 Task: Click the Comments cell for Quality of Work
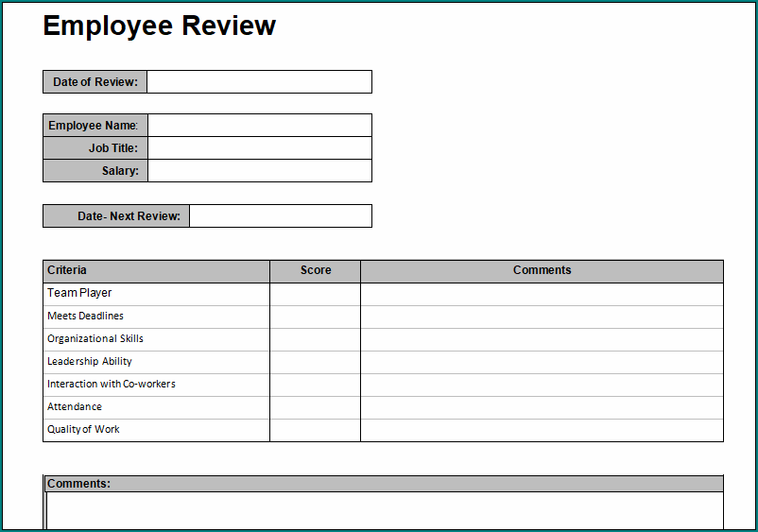(x=542, y=430)
